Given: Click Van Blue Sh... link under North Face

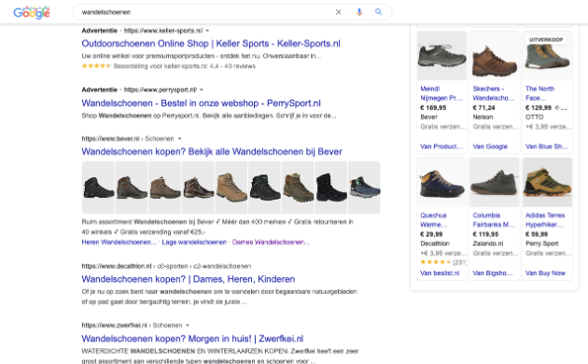Looking at the screenshot, I should click(x=547, y=147).
